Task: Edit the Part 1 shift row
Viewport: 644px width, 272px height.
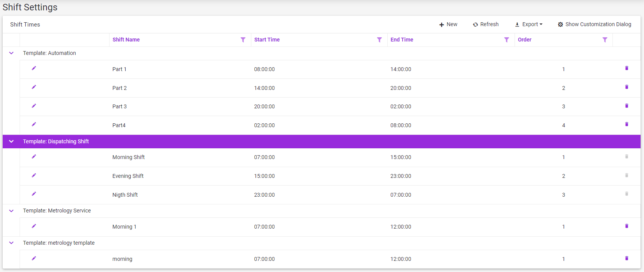Action: 34,68
